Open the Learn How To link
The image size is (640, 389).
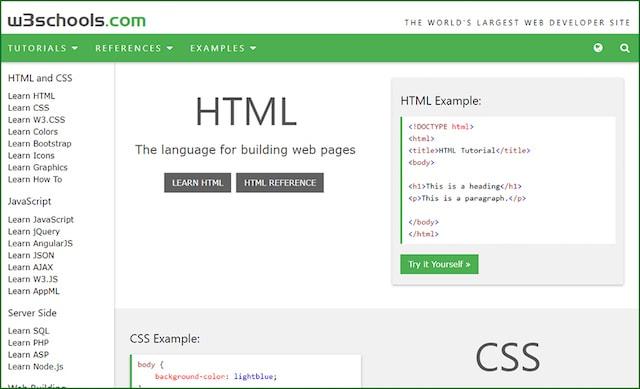[x=35, y=179]
